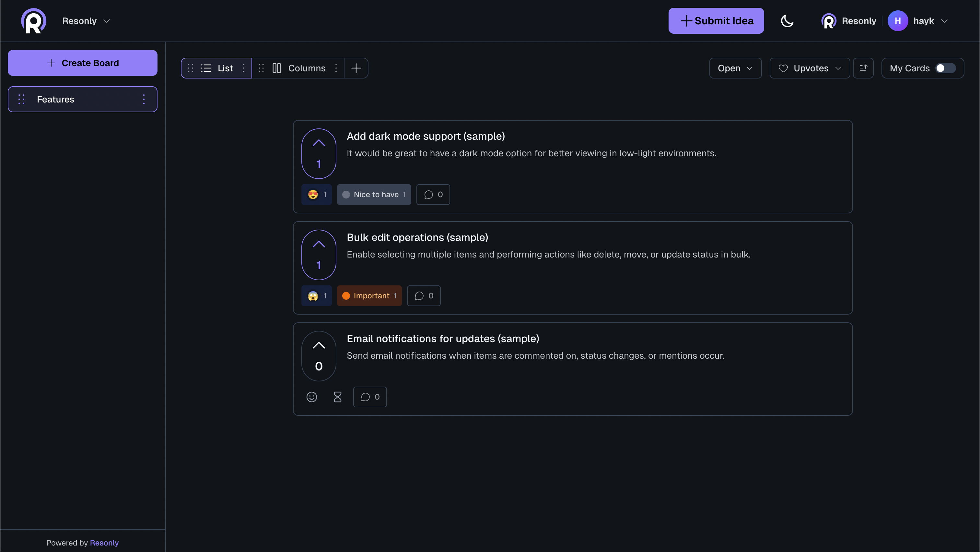Screen dimensions: 980x552
Task: Open the List view options menu
Action: 244,68
